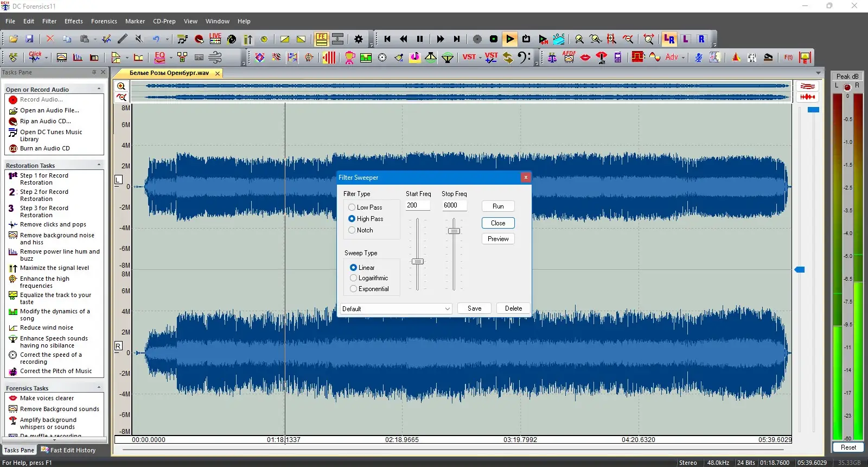Switch to the Fast Edit History tab

coord(68,450)
